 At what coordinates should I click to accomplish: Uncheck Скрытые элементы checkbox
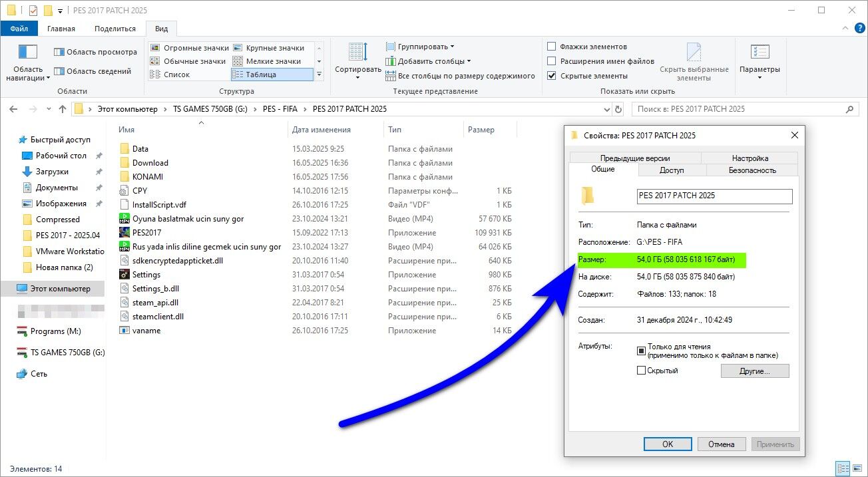click(x=551, y=76)
